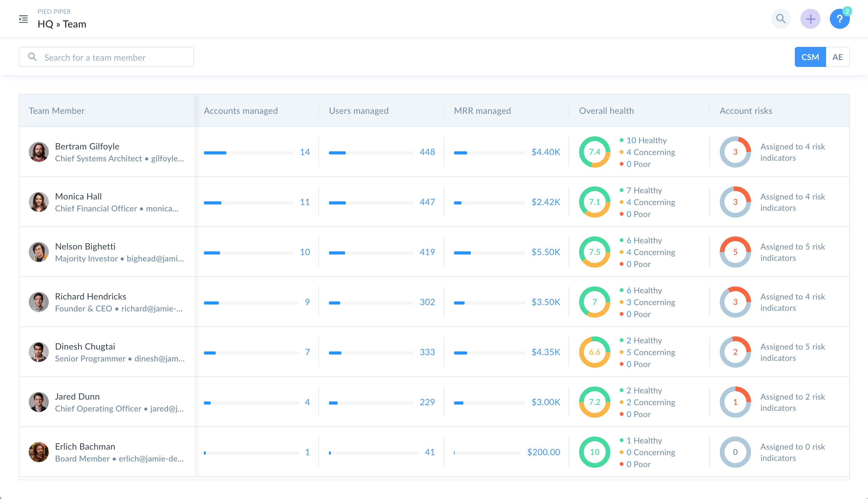Open the blue help question mark icon
Image resolution: width=868 pixels, height=499 pixels.
point(839,19)
